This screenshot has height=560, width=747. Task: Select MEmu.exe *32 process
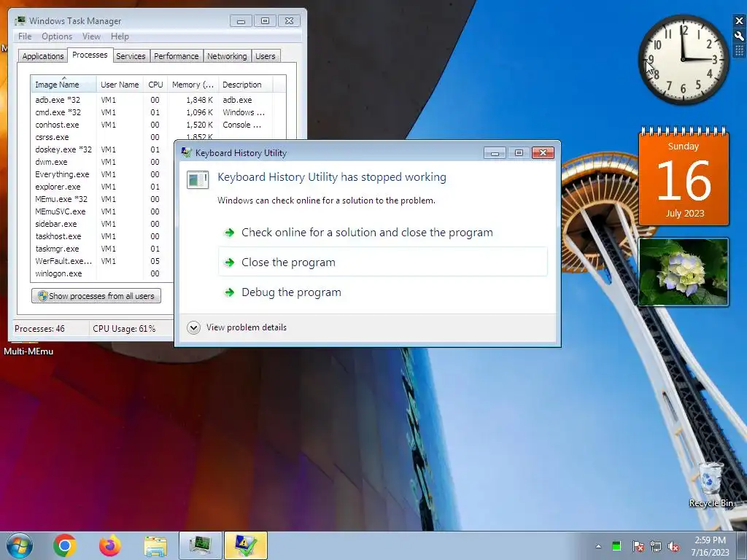click(x=103, y=199)
